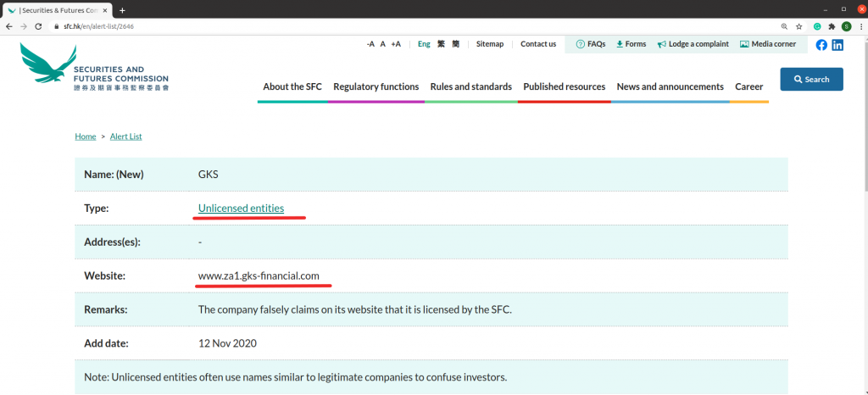This screenshot has width=868, height=395.
Task: Open the browser zoom magnifier icon
Action: 784,26
